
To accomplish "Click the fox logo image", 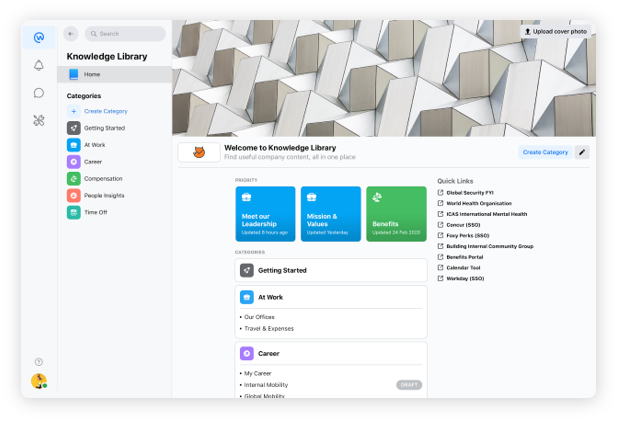I will tap(199, 152).
